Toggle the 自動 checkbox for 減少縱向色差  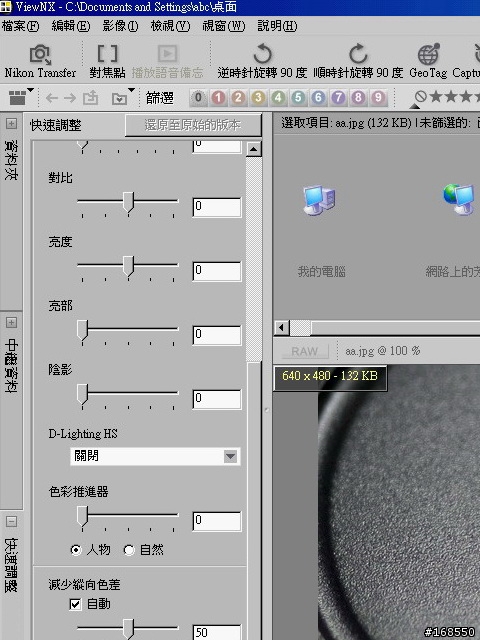tap(76, 604)
